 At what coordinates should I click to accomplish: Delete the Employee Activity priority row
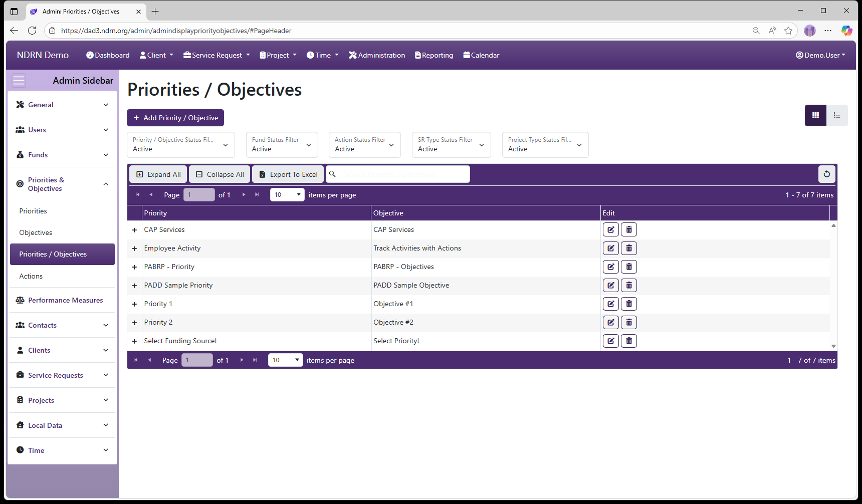click(629, 248)
